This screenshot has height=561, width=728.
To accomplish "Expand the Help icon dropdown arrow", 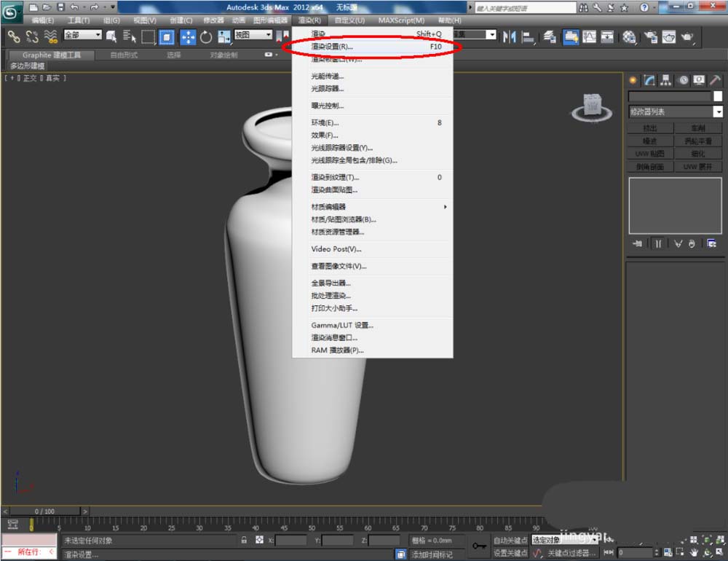I will 653,7.
